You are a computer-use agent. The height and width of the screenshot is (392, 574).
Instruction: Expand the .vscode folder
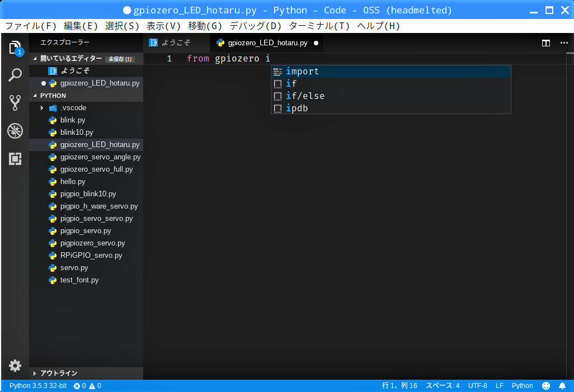42,108
